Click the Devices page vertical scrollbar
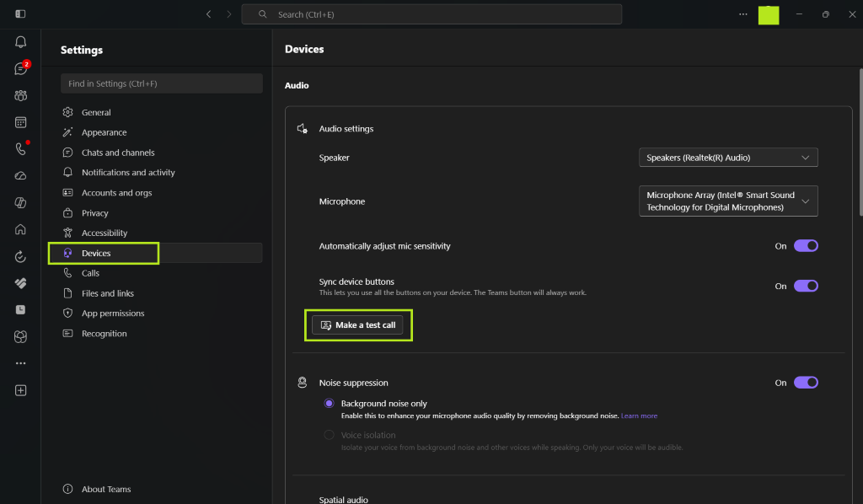 [x=860, y=142]
